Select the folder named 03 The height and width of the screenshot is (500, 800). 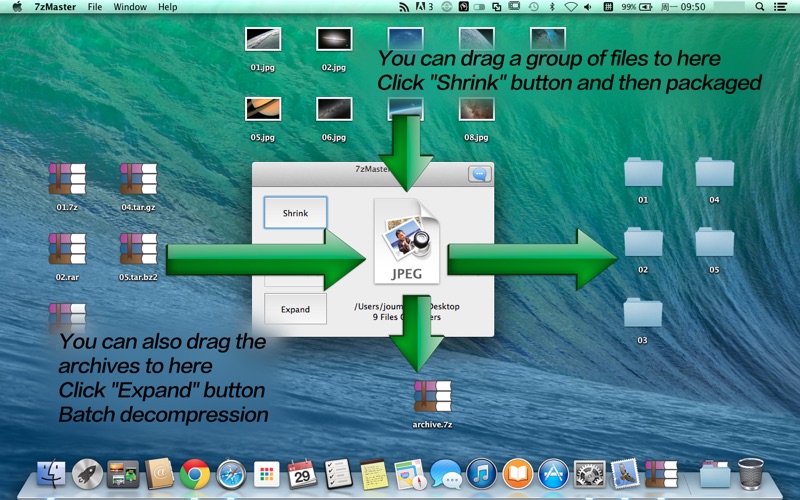[642, 312]
